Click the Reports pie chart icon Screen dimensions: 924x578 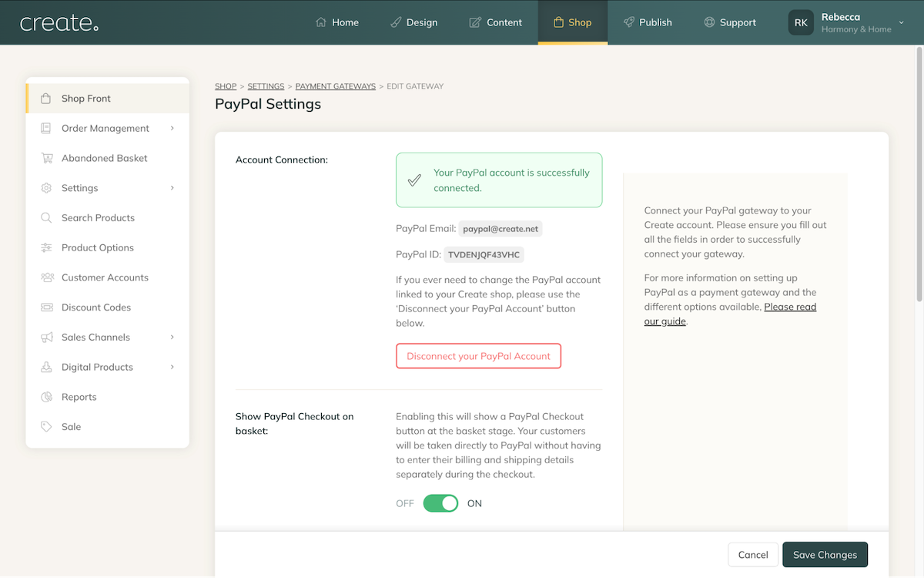click(x=46, y=397)
